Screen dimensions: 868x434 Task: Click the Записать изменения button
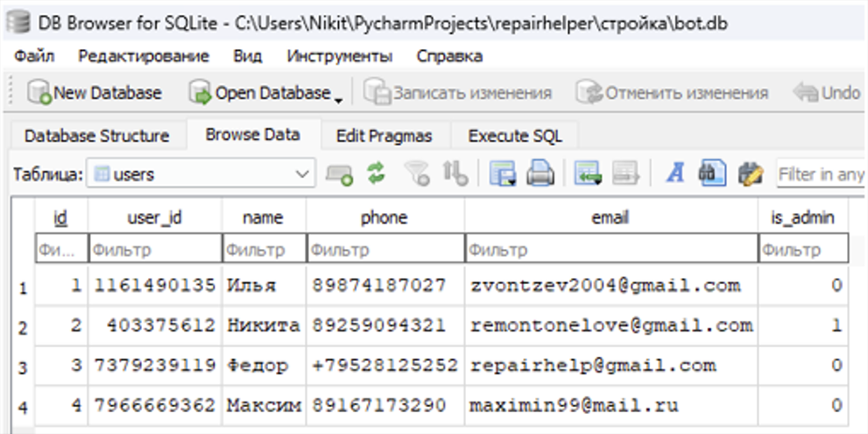pyautogui.click(x=458, y=93)
